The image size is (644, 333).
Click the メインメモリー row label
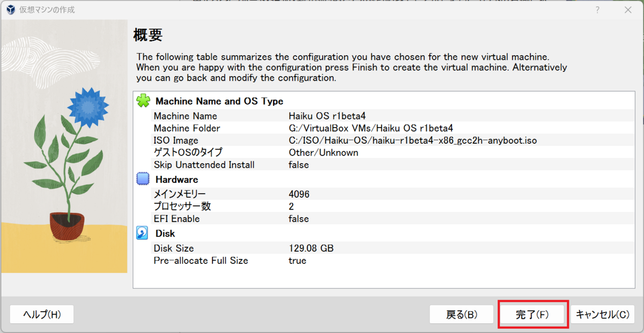click(179, 194)
